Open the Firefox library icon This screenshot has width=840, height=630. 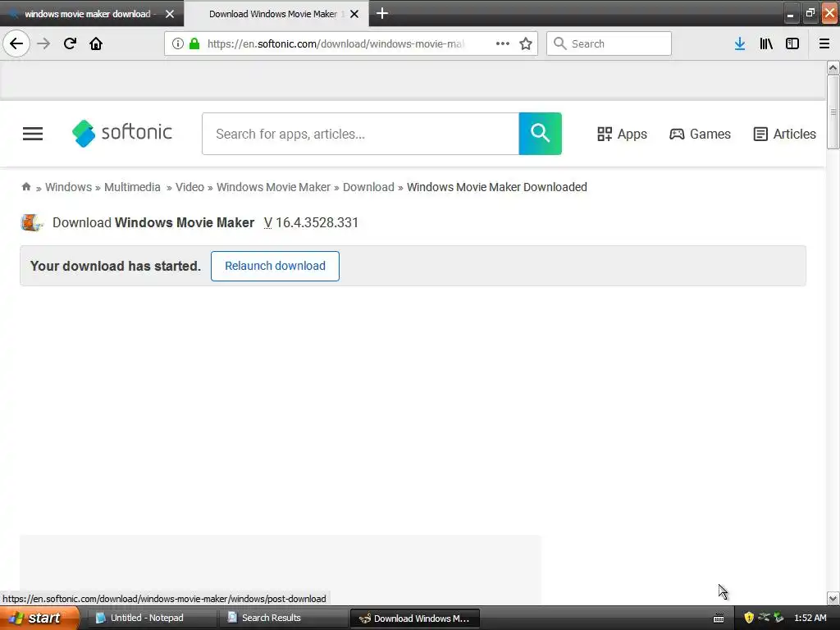tap(766, 43)
